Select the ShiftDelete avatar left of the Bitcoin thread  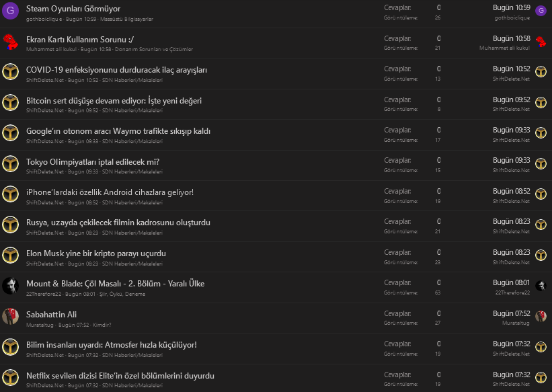coord(10,103)
